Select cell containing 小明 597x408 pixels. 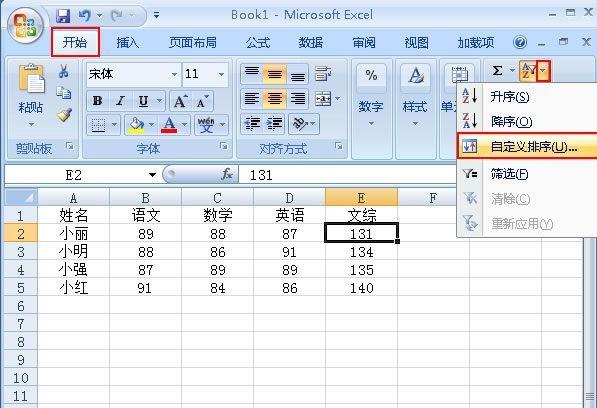pos(73,252)
